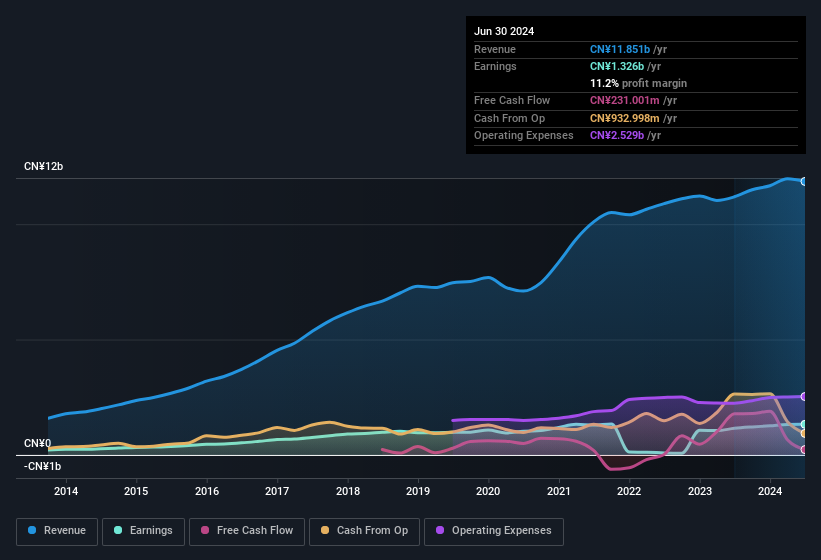Click the CN¥0 y-axis label
Screen dimensions: 821x560
38,444
